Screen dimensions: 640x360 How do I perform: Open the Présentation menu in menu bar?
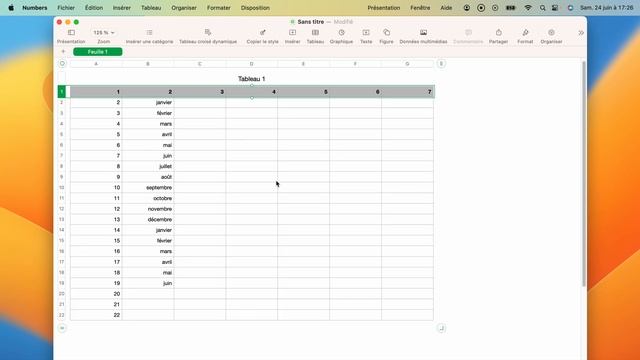pos(384,8)
